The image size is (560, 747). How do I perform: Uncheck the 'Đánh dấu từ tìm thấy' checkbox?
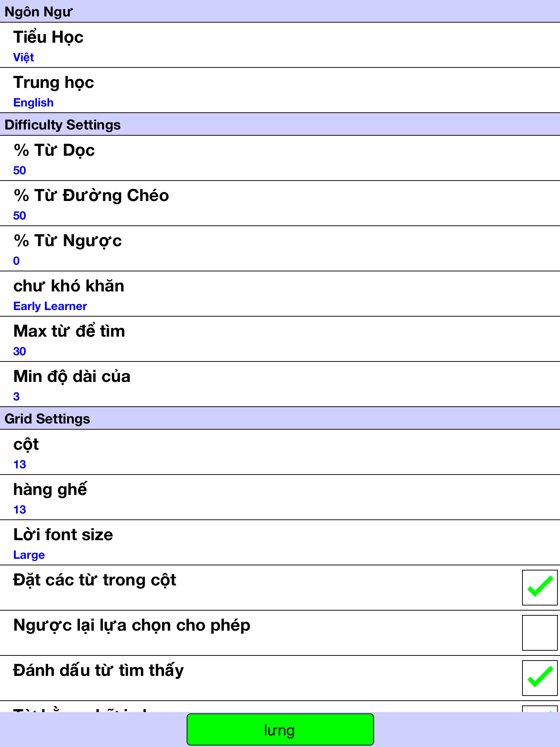pos(540,678)
